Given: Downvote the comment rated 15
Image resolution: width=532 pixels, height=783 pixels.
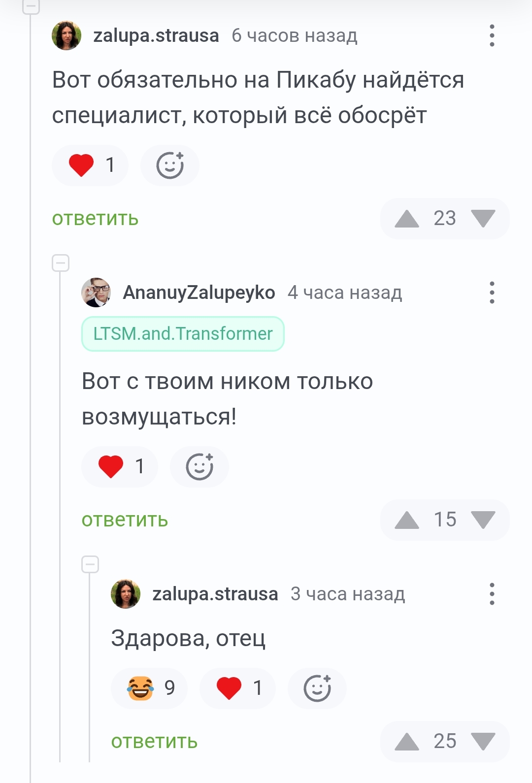Looking at the screenshot, I should [x=483, y=520].
